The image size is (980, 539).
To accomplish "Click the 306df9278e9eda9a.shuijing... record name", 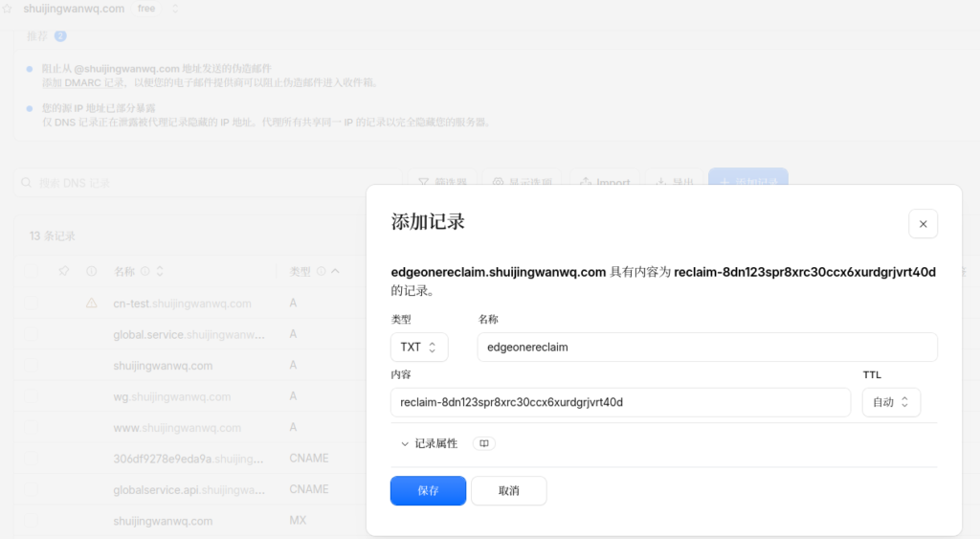I will coord(189,459).
